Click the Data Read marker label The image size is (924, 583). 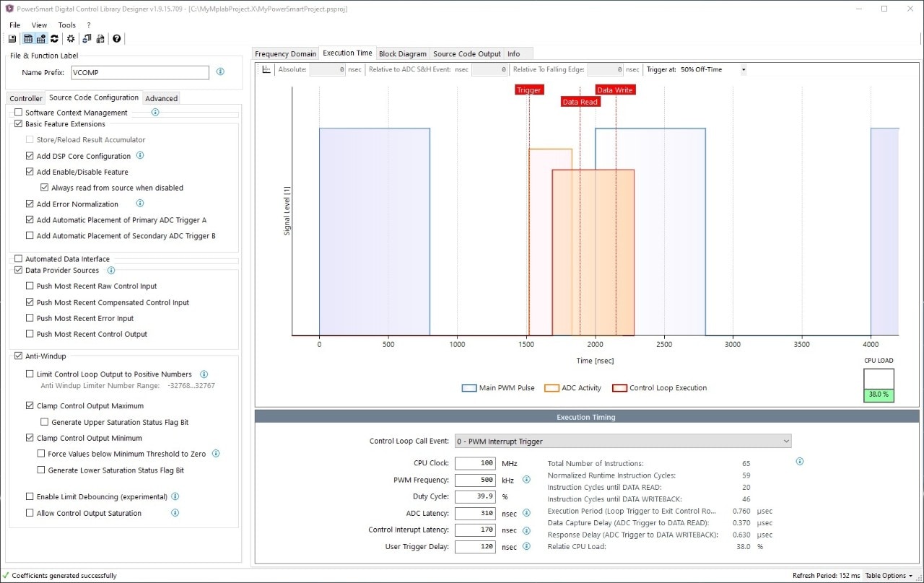pyautogui.click(x=580, y=102)
